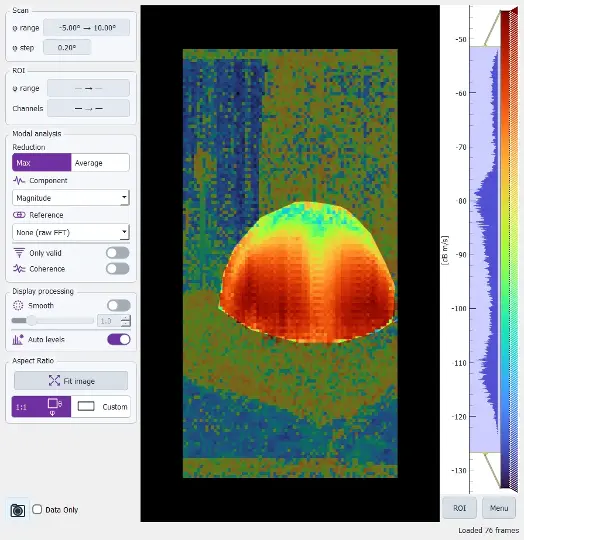The height and width of the screenshot is (540, 592).
Task: Click the '[dB m/s]' axis label
Action: [445, 250]
